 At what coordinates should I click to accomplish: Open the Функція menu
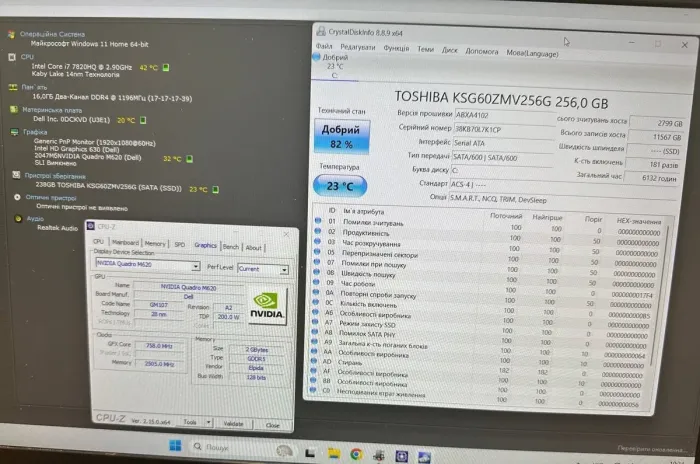coord(396,48)
